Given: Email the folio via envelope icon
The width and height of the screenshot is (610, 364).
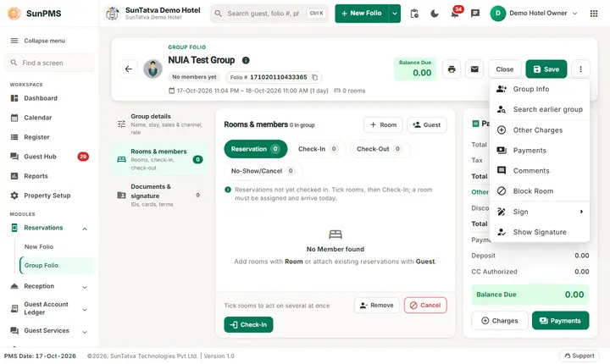Looking at the screenshot, I should pos(474,69).
